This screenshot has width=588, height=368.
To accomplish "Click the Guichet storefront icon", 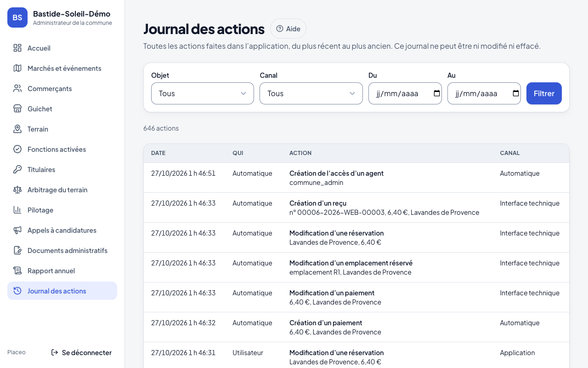I will [x=17, y=109].
